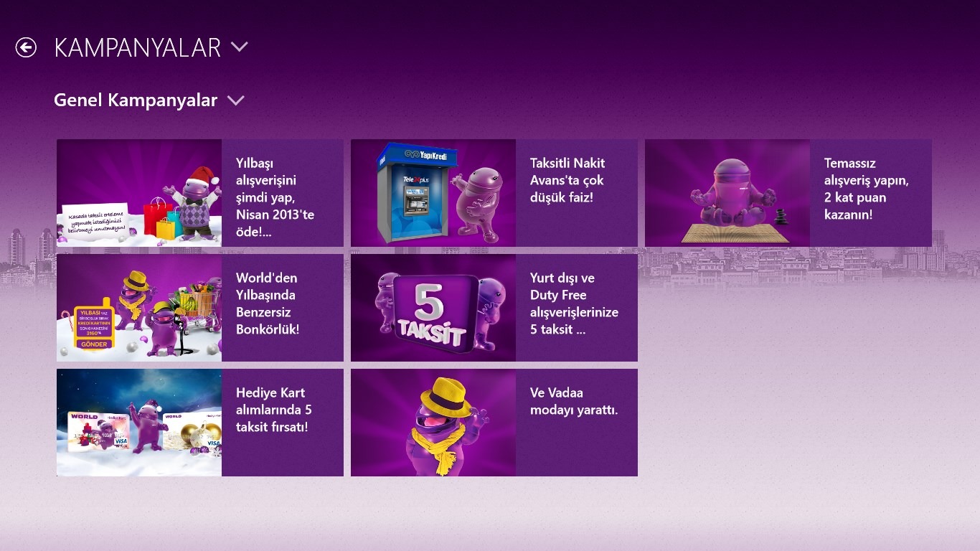Screen dimensions: 980x551
Task: Open the Genel Kampanyalar dropdown arrow
Action: coord(235,100)
